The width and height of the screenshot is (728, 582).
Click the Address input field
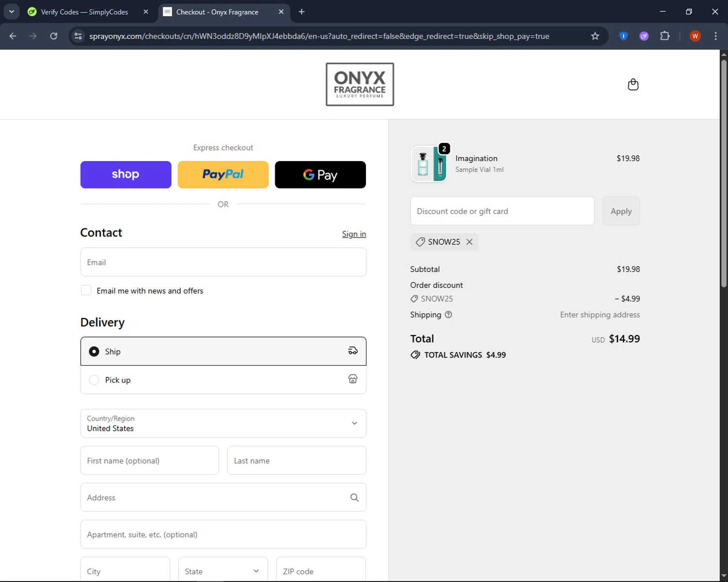tap(223, 497)
